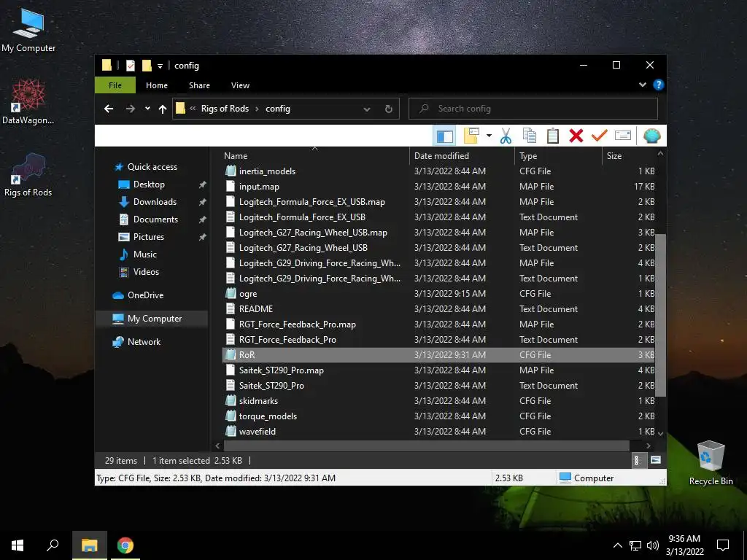Open the volume speaker tray icon

point(653,545)
